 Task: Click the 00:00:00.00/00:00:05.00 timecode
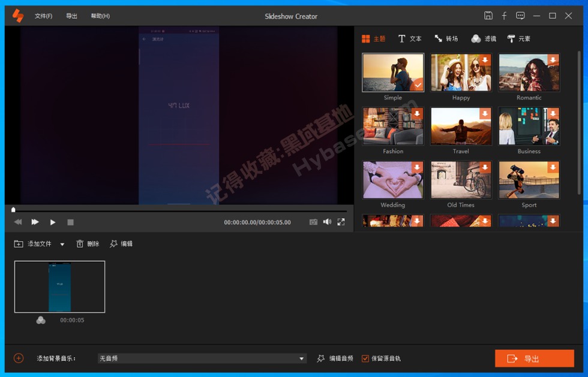tap(257, 222)
